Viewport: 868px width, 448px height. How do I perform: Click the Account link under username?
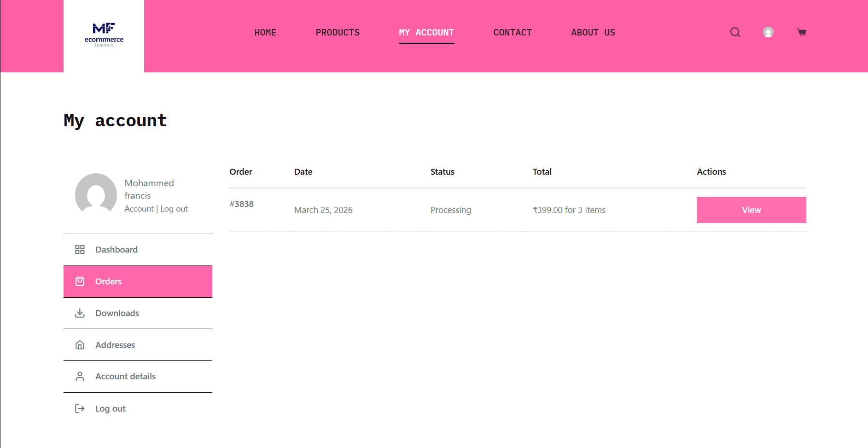139,209
